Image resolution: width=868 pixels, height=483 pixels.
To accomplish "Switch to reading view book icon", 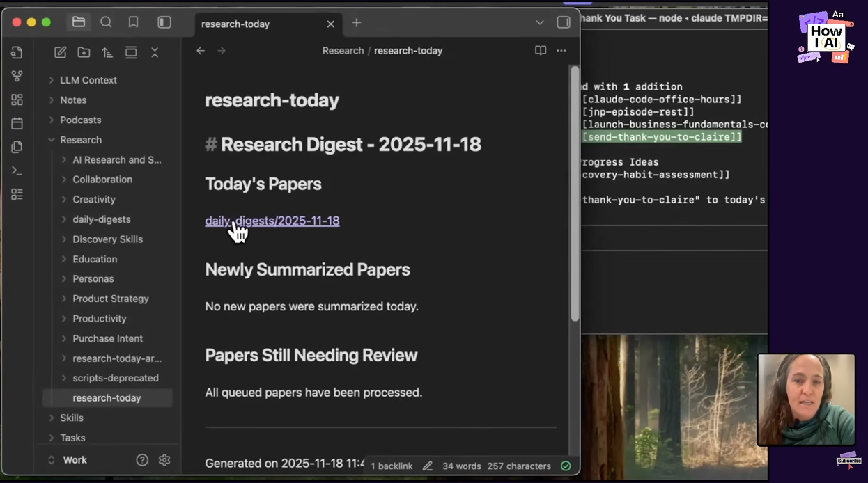I will coord(540,51).
